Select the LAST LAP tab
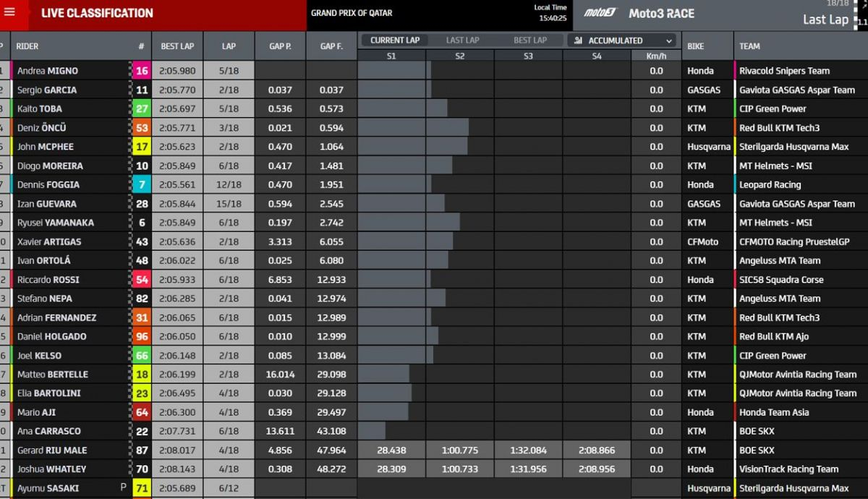 (x=463, y=40)
